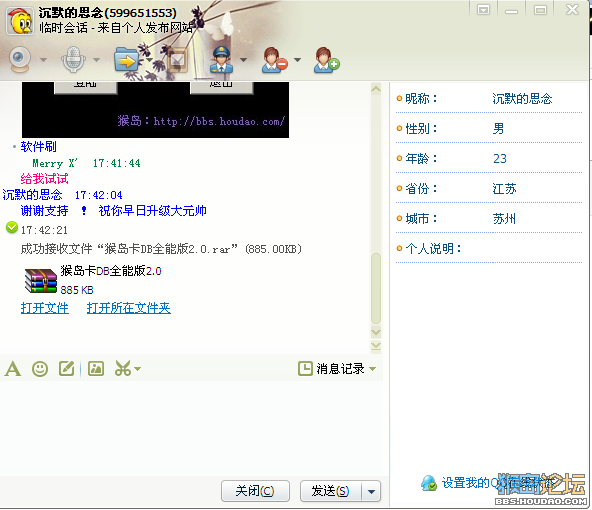This screenshot has width=592, height=510.
Task: Open the font settings A icon
Action: click(12, 369)
